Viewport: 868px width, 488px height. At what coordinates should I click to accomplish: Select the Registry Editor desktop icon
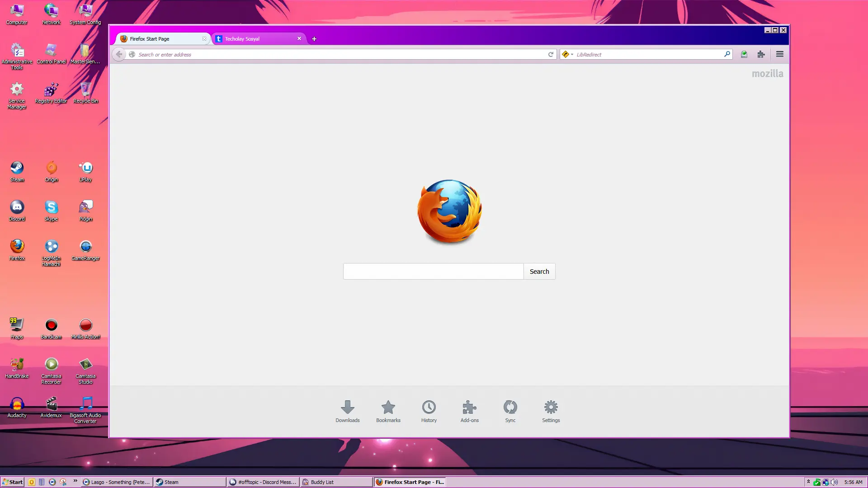coord(51,93)
